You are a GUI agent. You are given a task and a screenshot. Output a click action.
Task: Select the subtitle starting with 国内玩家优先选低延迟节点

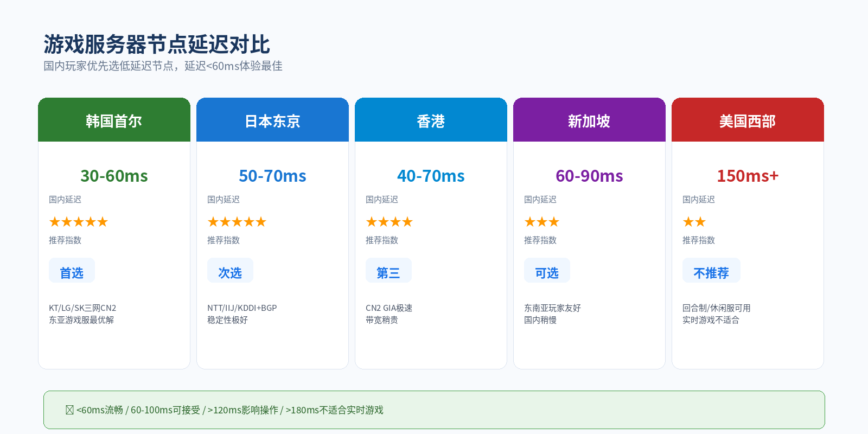(163, 66)
